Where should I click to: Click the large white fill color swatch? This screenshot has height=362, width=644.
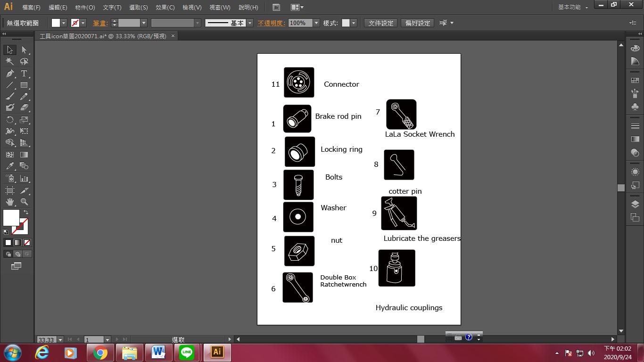[10, 217]
